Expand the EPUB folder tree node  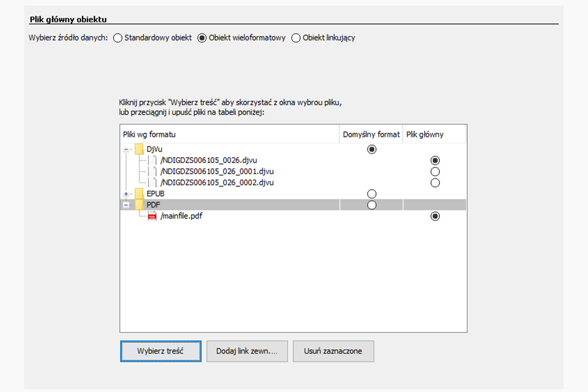click(x=126, y=194)
